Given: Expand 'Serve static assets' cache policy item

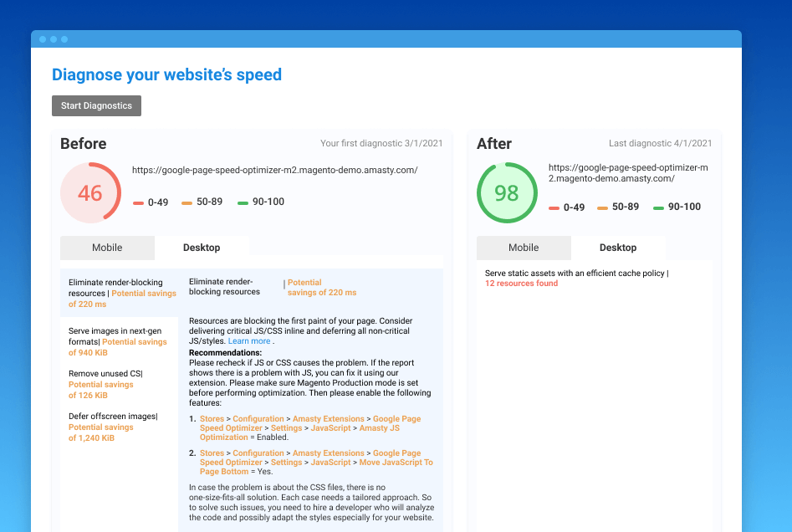Looking at the screenshot, I should [576, 274].
